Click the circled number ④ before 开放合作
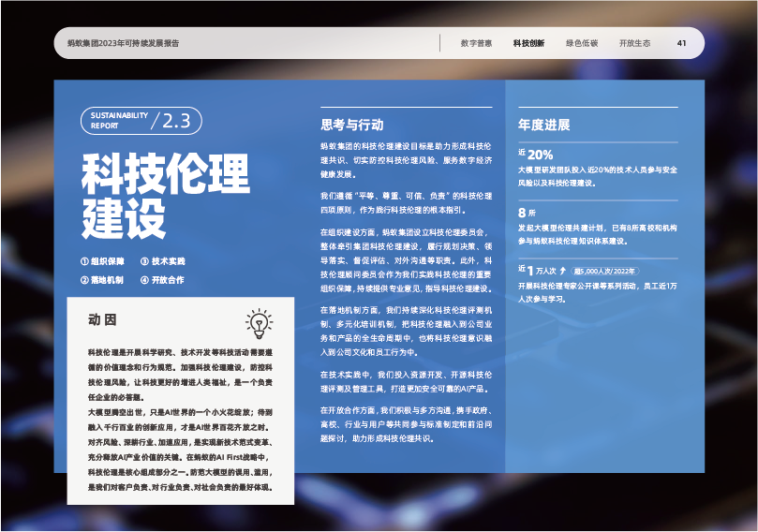 click(144, 280)
